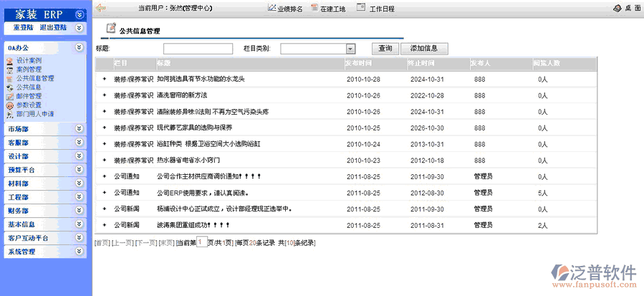
Task: Click the 桌面 desktop icon
Action: (x=617, y=8)
